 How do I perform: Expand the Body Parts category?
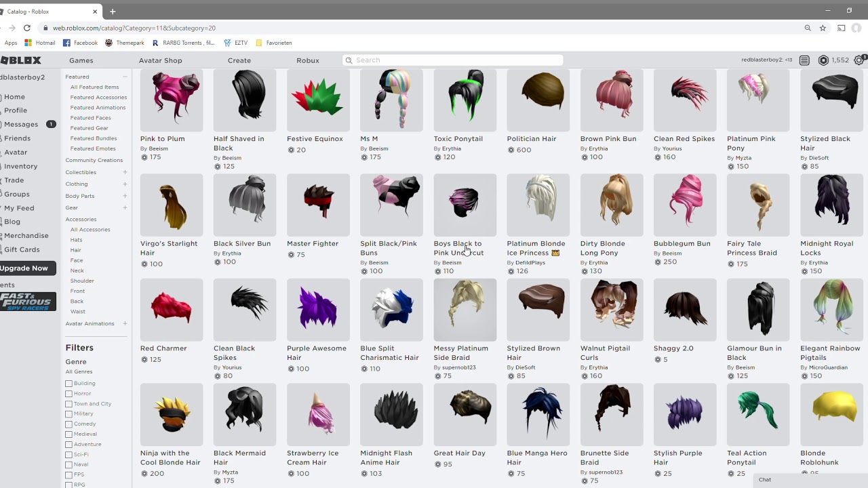[x=125, y=196]
